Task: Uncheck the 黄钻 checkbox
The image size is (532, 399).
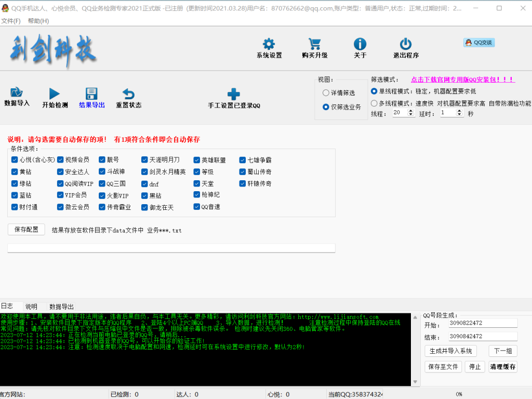Action: point(15,172)
